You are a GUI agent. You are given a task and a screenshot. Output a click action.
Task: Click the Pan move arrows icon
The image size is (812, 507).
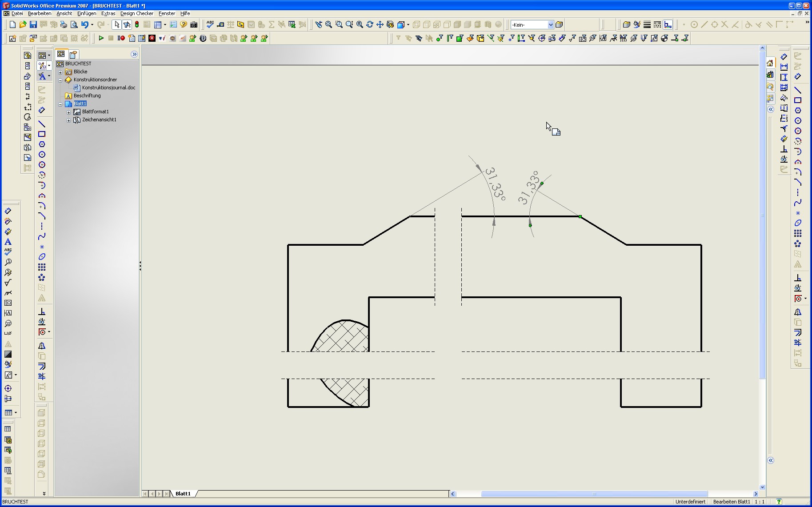tap(380, 24)
